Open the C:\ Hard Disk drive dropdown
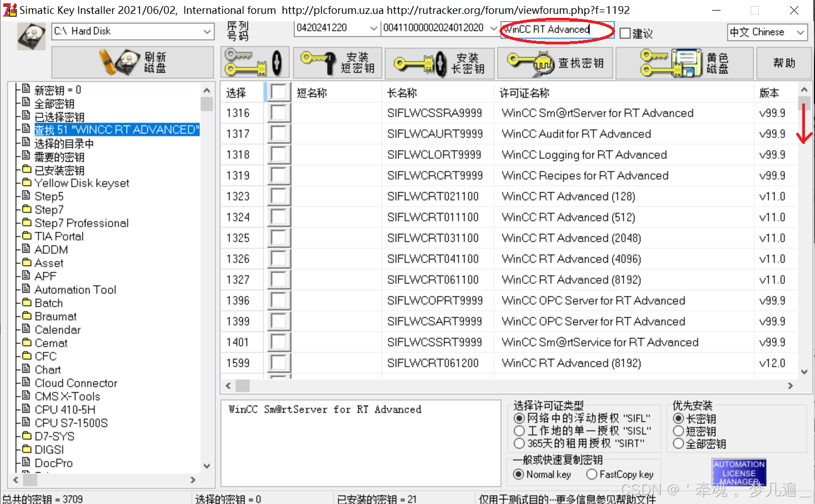 (207, 32)
